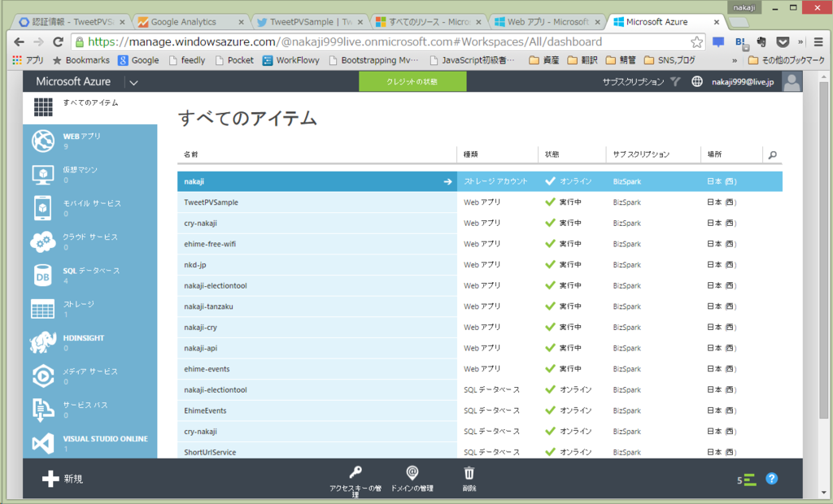Expand the Microsoft Azure chevron menu

[133, 81]
